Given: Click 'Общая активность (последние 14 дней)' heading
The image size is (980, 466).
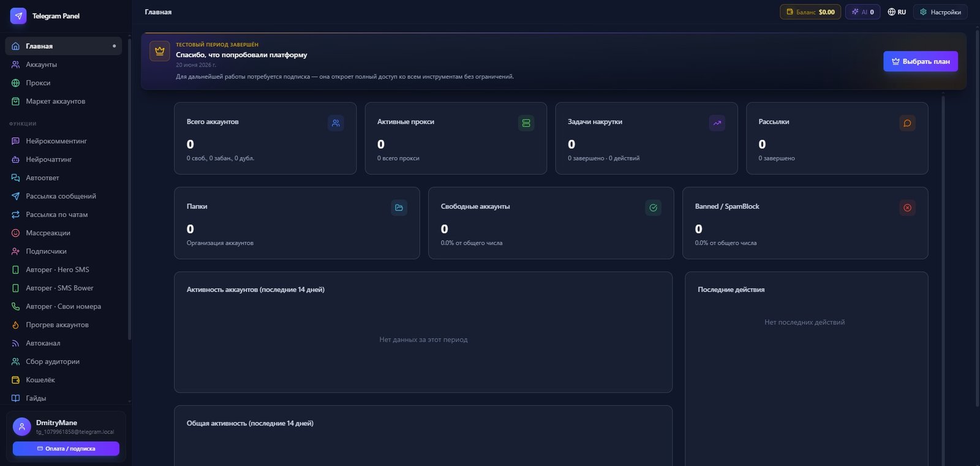Looking at the screenshot, I should (250, 423).
